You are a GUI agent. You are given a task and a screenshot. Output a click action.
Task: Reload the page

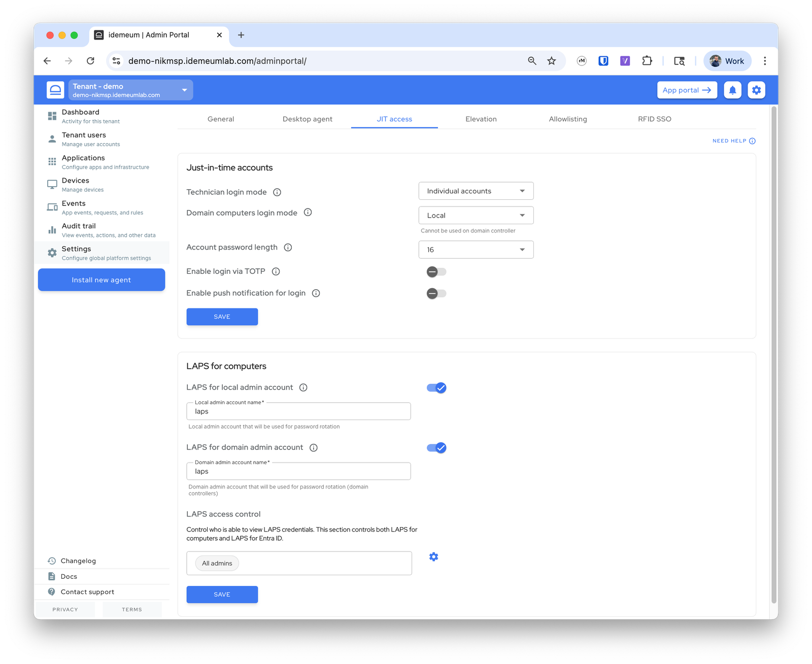coord(90,61)
